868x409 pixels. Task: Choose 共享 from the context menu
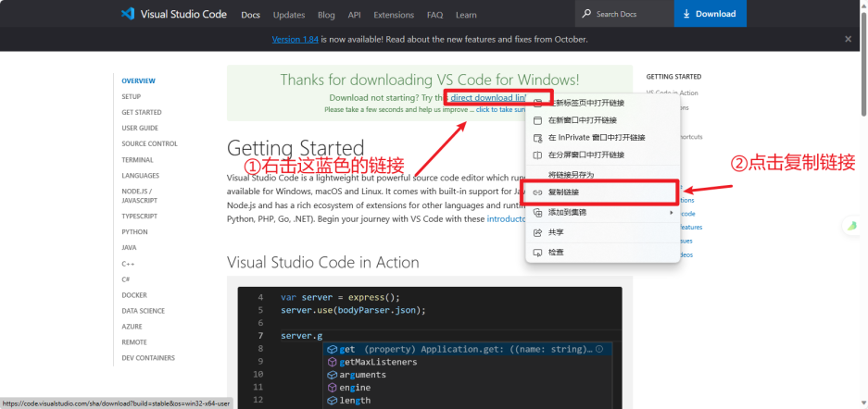click(x=602, y=232)
